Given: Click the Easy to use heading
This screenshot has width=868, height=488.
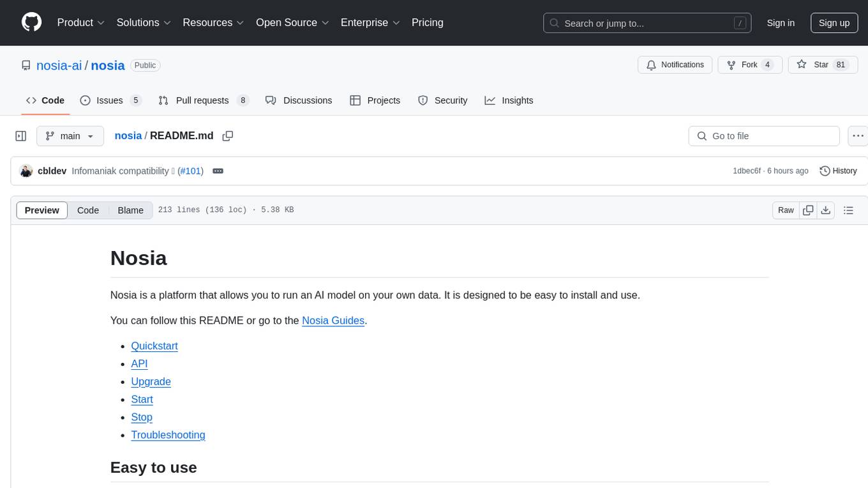Looking at the screenshot, I should [x=153, y=468].
